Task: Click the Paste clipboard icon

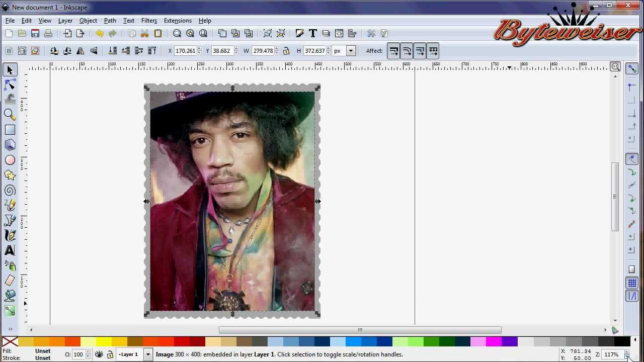Action: pos(158,33)
